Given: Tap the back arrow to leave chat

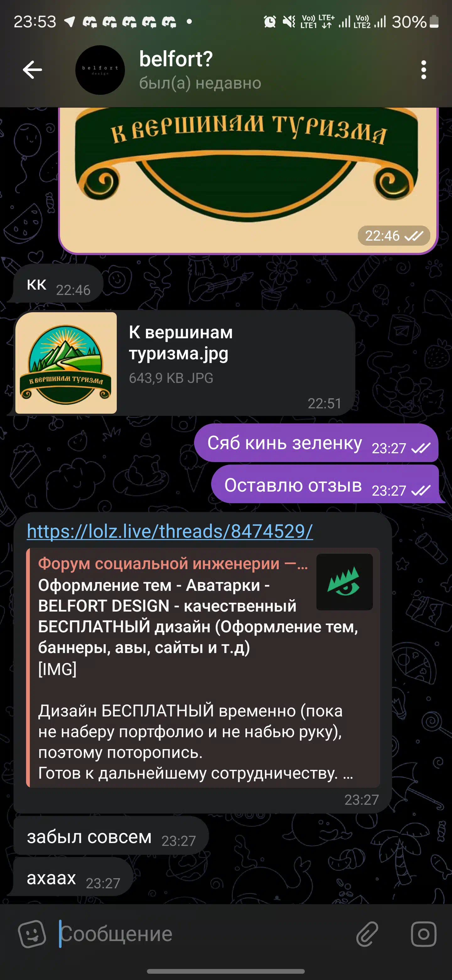Looking at the screenshot, I should pos(32,70).
